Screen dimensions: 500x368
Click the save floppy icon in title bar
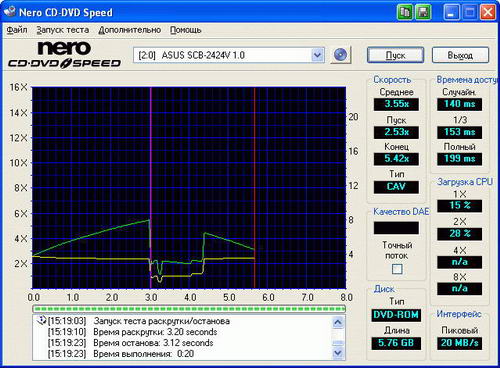(x=423, y=12)
